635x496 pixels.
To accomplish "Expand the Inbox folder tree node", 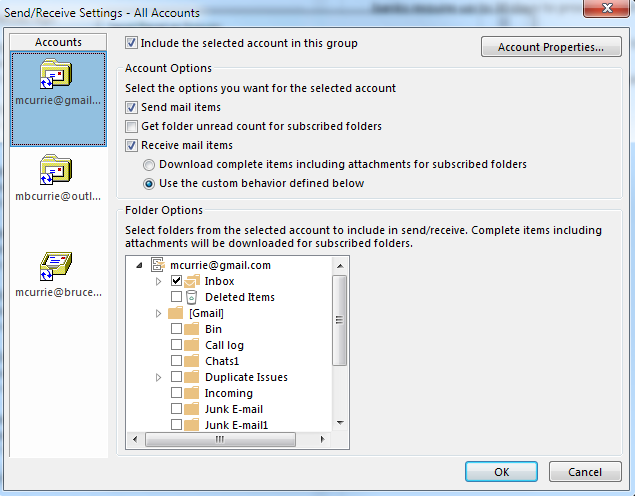I will pyautogui.click(x=158, y=281).
